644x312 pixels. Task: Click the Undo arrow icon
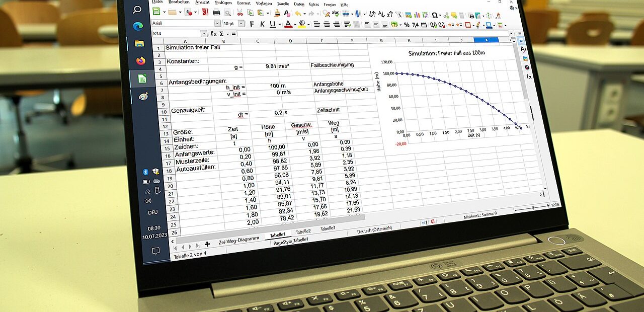(298, 13)
